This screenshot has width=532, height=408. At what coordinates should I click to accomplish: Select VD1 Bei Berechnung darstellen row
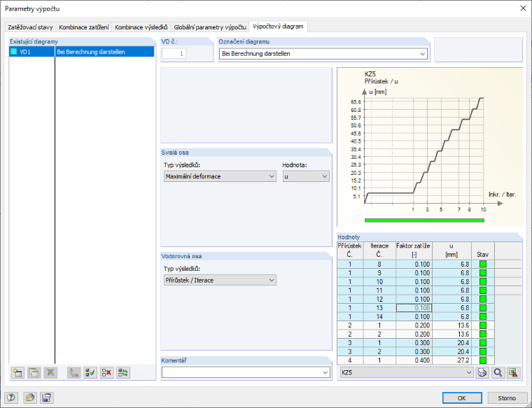(82, 52)
